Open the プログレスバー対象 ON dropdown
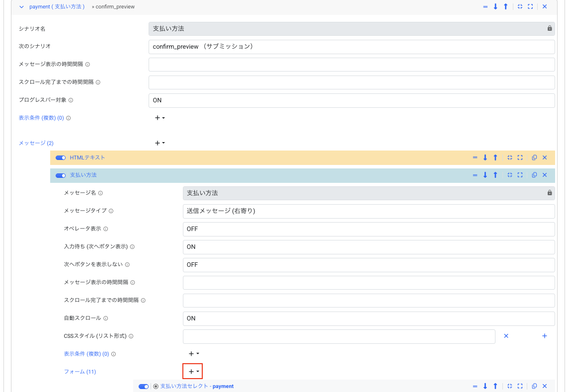The image size is (569, 392). pos(352,100)
